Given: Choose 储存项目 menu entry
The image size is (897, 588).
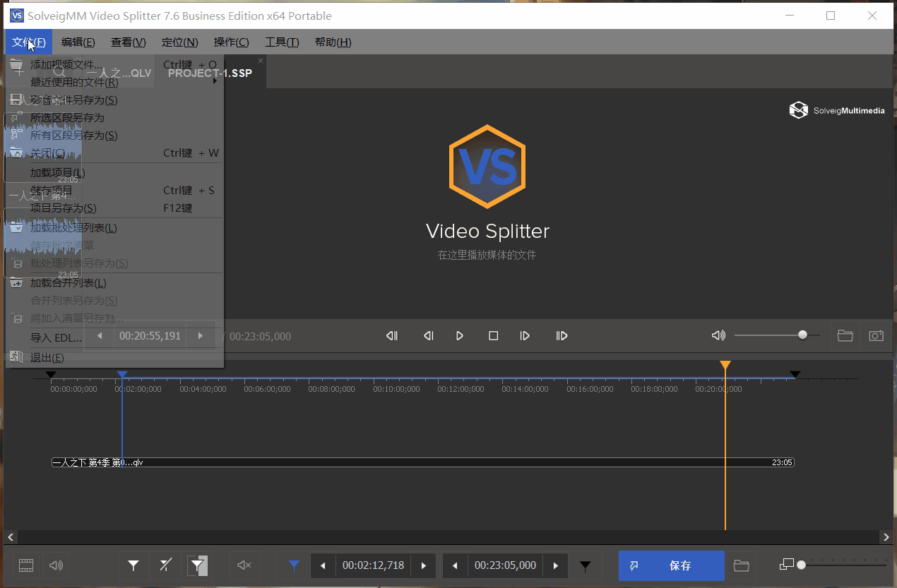Looking at the screenshot, I should (114, 191).
